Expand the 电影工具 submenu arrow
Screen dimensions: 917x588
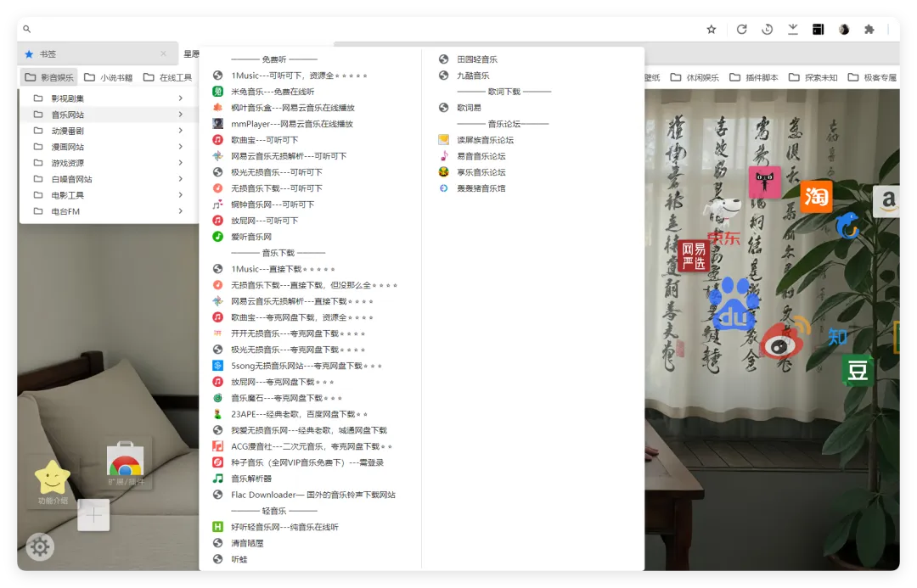(x=181, y=194)
